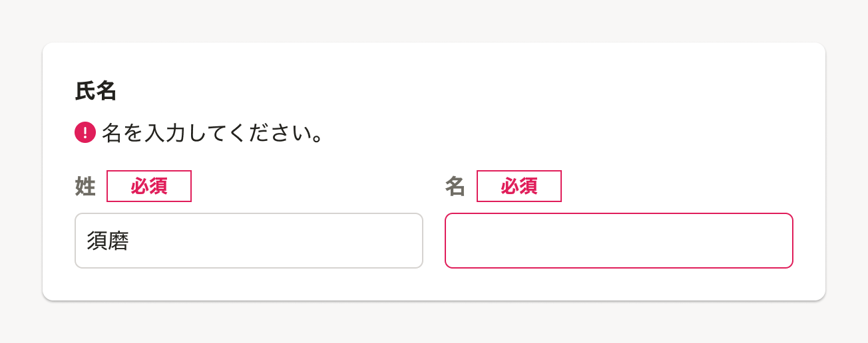The height and width of the screenshot is (343, 868).
Task: Click the 必須 badge beside 姓
Action: tap(149, 186)
